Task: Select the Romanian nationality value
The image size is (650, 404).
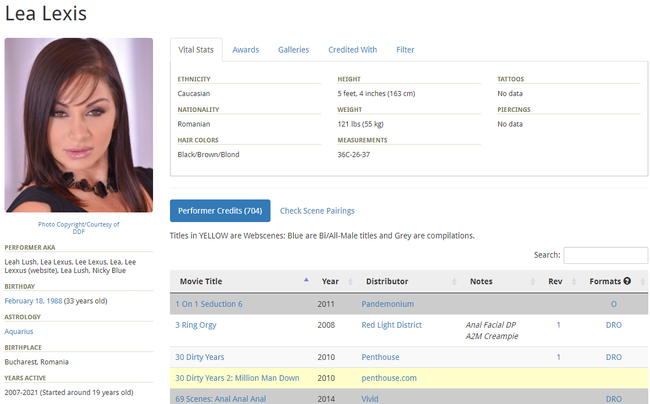Action: coord(194,124)
